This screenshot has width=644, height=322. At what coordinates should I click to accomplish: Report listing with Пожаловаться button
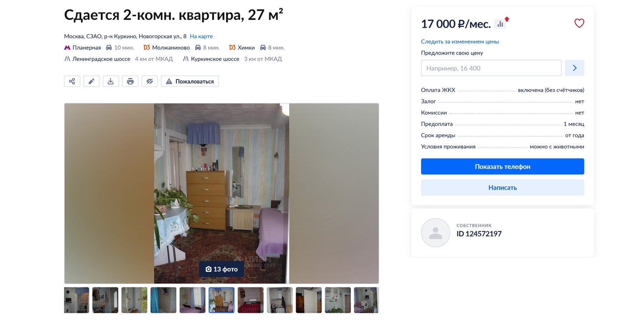point(190,81)
